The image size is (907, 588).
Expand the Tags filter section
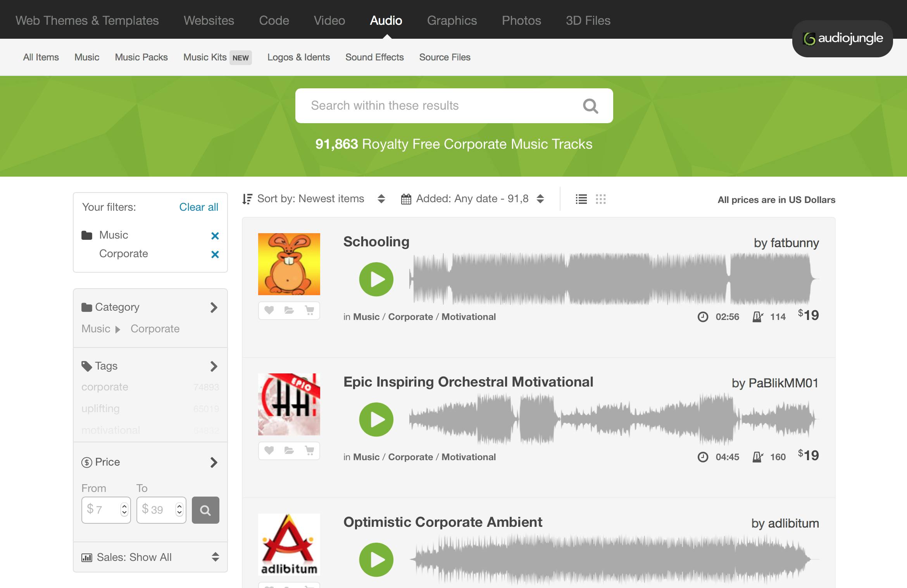[213, 366]
